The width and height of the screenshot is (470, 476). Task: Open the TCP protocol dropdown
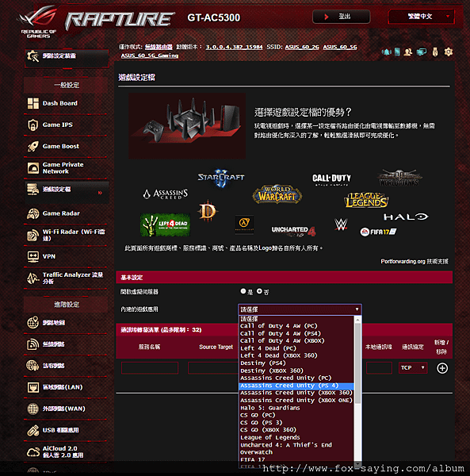413,368
